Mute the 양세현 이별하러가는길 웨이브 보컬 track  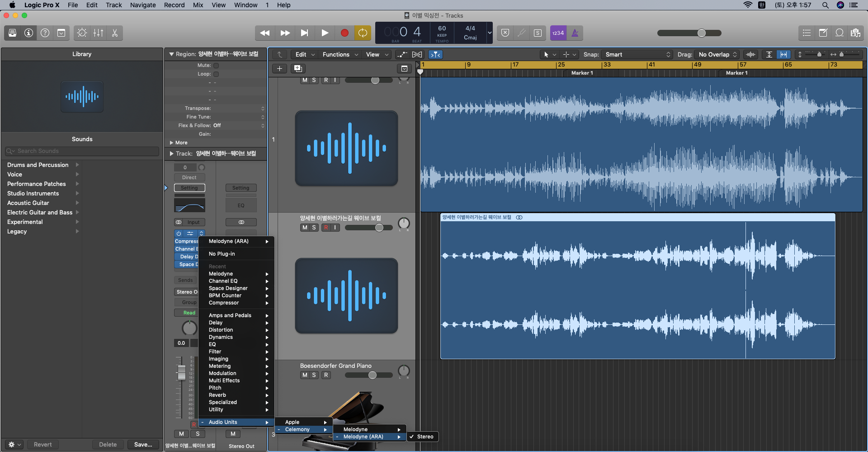coord(305,228)
